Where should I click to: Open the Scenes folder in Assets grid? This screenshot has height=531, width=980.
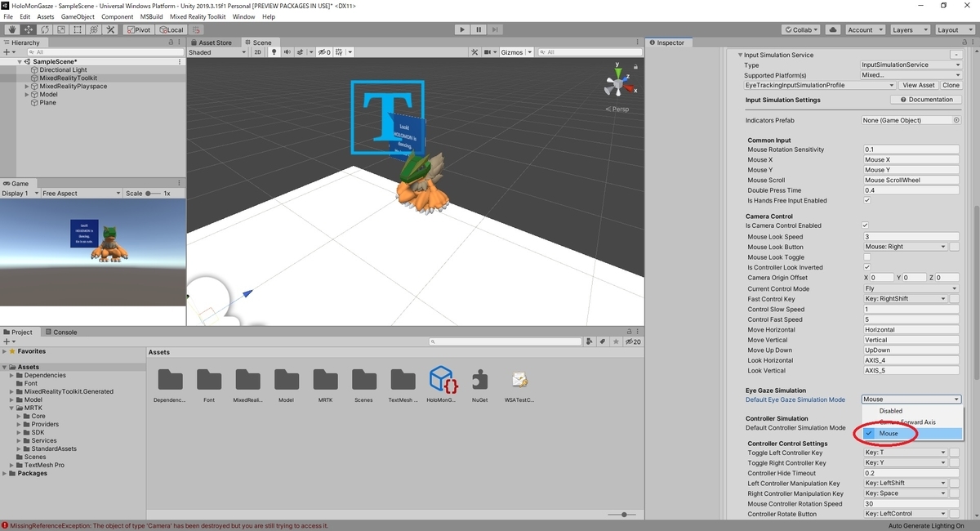(364, 384)
